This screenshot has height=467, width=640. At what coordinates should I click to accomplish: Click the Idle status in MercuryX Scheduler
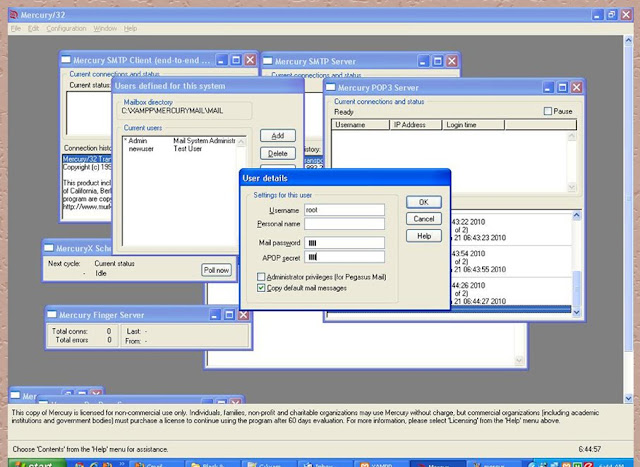(x=101, y=274)
